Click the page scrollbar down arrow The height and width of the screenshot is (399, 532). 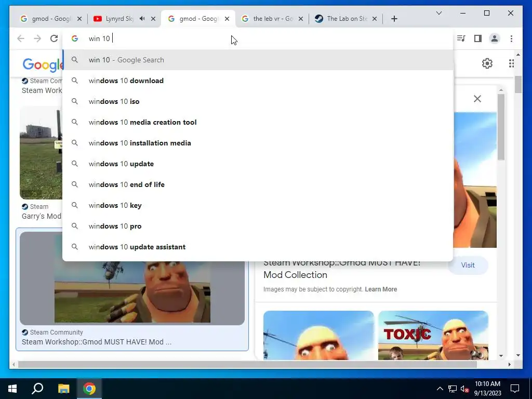(x=518, y=355)
